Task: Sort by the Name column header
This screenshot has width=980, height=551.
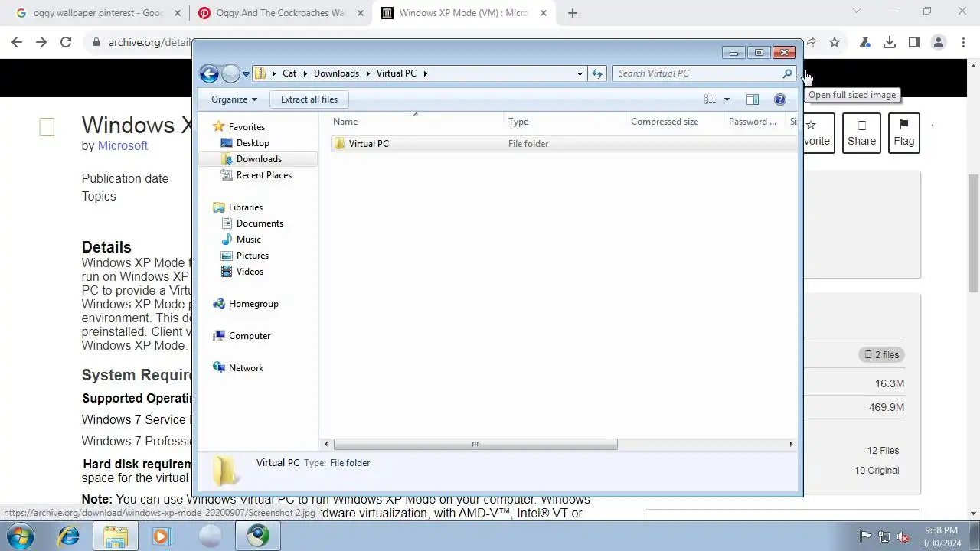Action: point(416,122)
